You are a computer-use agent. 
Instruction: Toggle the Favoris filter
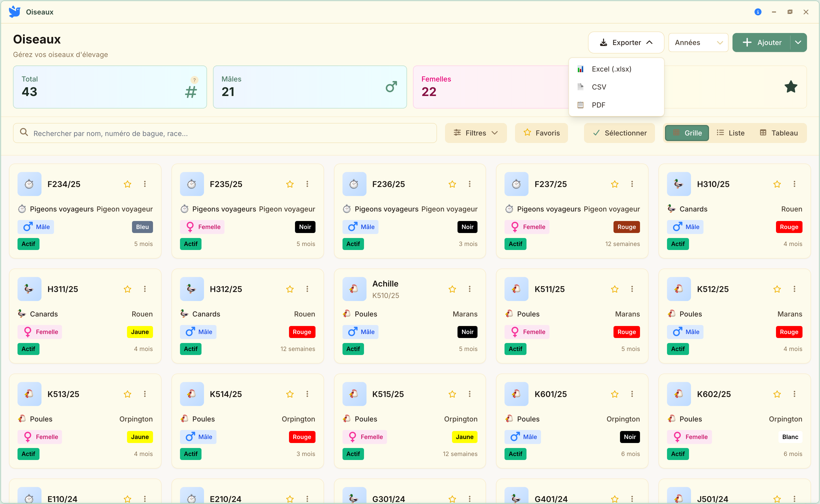[x=541, y=133]
